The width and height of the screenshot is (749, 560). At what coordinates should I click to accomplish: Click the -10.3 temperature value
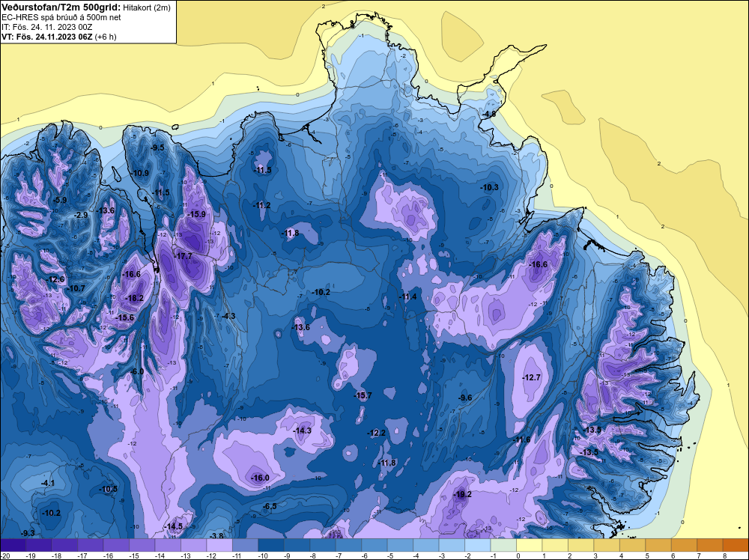(489, 187)
